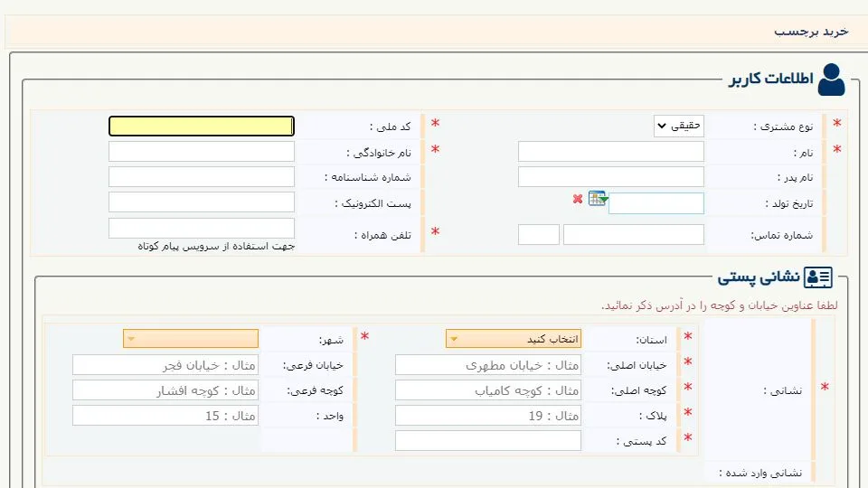The image size is (868, 488).
Task: Click the پلاک plate number field
Action: pyautogui.click(x=488, y=416)
